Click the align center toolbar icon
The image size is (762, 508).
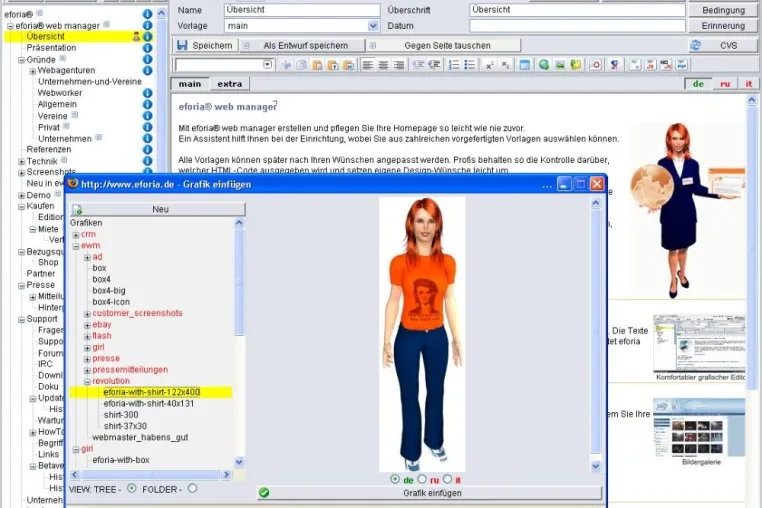[383, 65]
